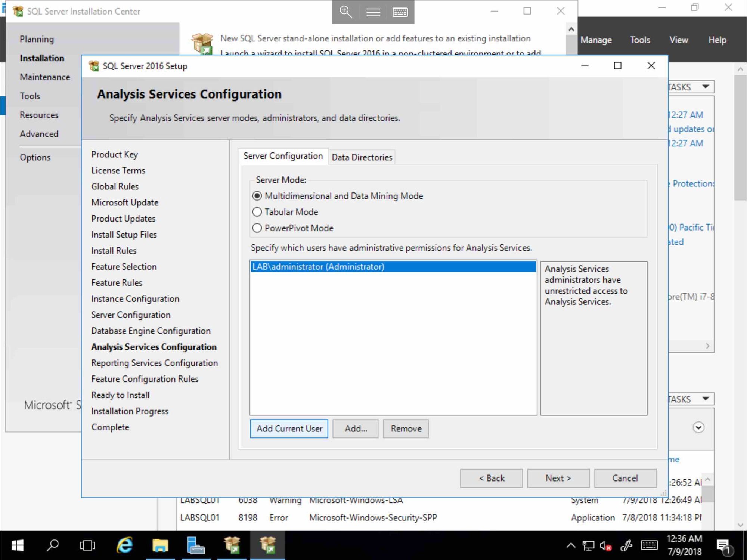The width and height of the screenshot is (747, 560).
Task: Select Instance Configuration setup step
Action: 135,298
